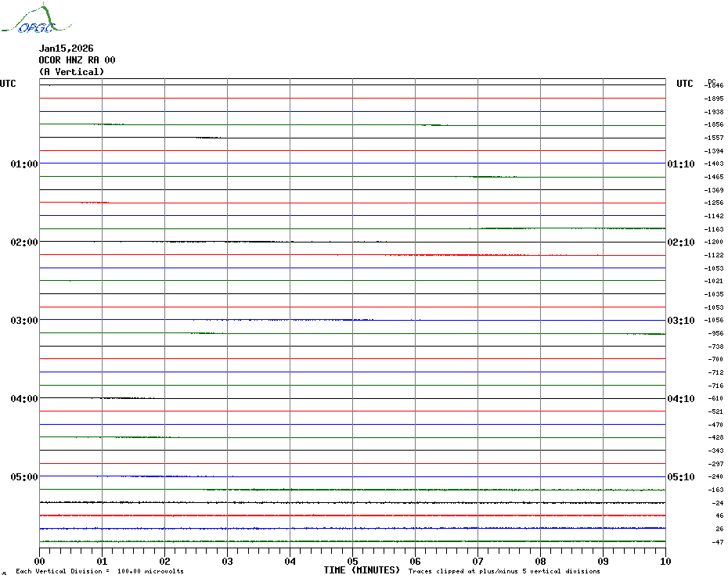The height and width of the screenshot is (582, 728).
Task: Click the 'Traces clipped' footnote text
Action: coord(504,572)
